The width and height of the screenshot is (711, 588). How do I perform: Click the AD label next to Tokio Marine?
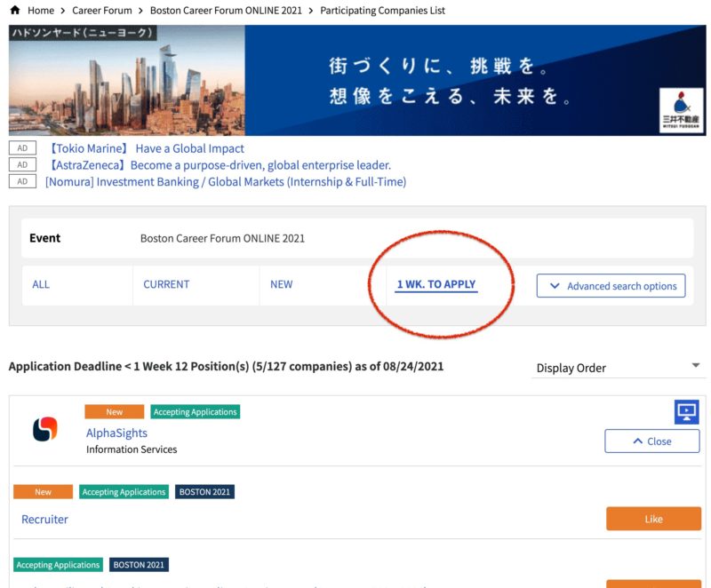(x=21, y=147)
